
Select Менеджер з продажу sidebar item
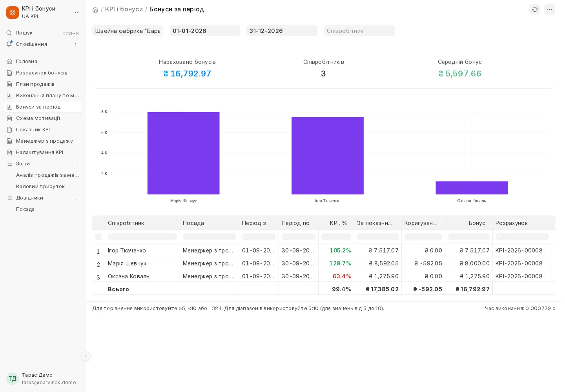[43, 141]
